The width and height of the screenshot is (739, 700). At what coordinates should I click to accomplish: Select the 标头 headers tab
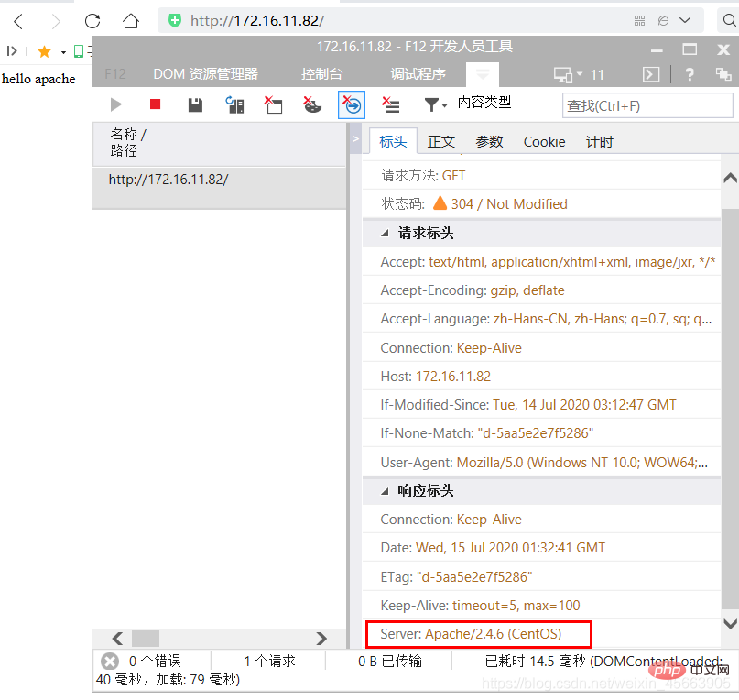(393, 141)
